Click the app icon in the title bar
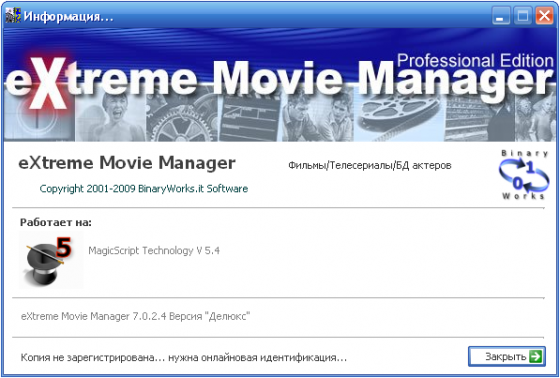The image size is (560, 378). (x=13, y=16)
